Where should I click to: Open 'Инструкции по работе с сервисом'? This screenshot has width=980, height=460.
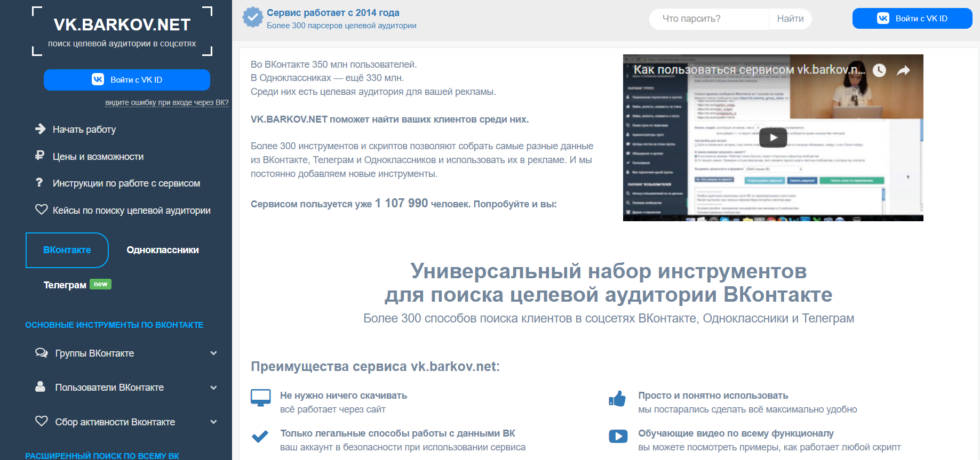(x=126, y=183)
